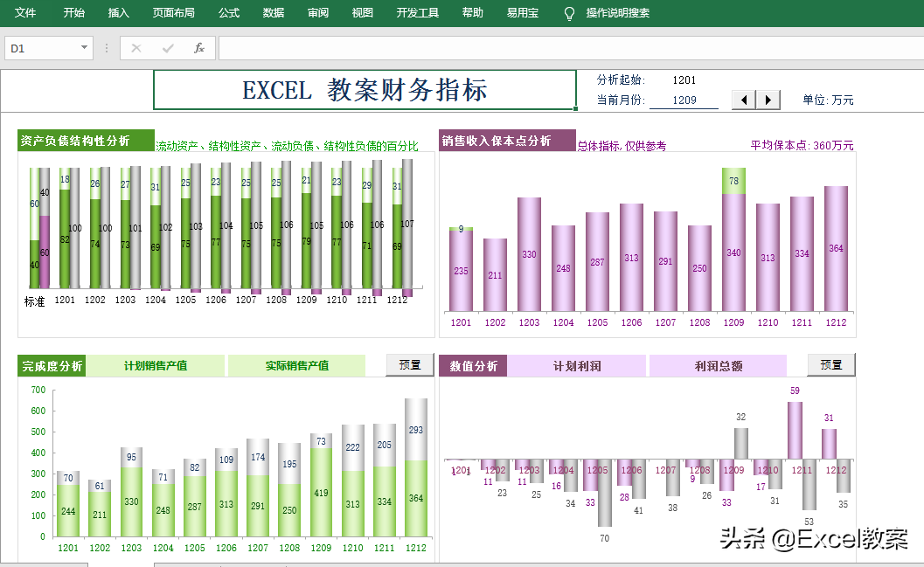
Task: Click the 700 axis label in completion chart
Action: pos(38,390)
